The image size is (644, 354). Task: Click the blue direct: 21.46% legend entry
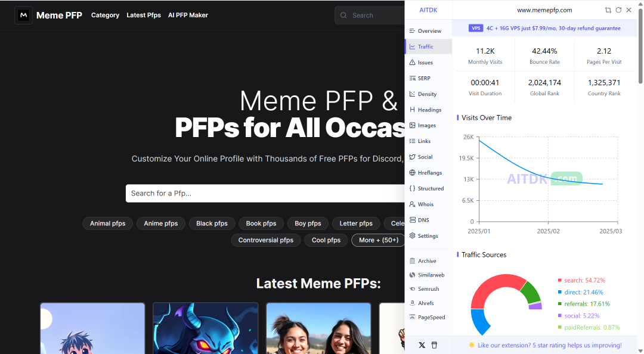click(580, 293)
